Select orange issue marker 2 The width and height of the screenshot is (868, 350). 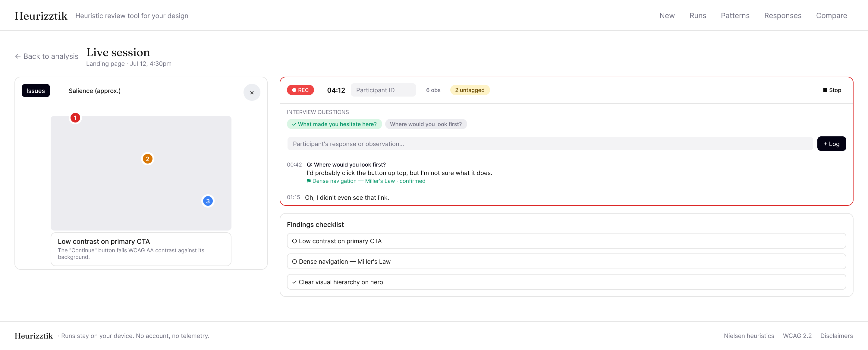(147, 159)
